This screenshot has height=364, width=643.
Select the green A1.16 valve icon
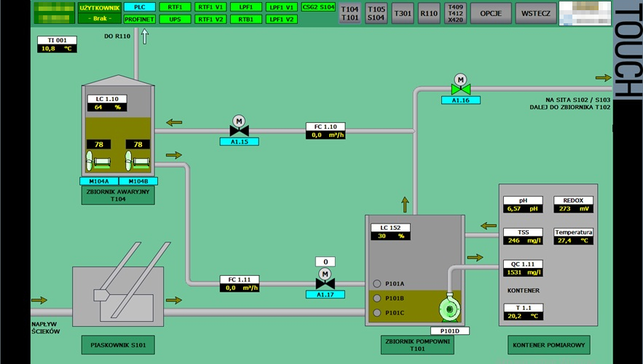(x=460, y=88)
